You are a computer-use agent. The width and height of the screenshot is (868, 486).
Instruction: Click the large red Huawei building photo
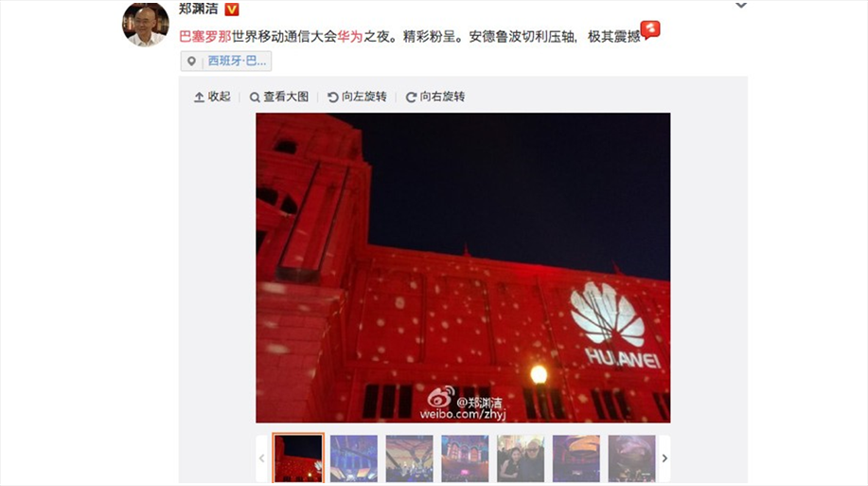[x=463, y=268]
